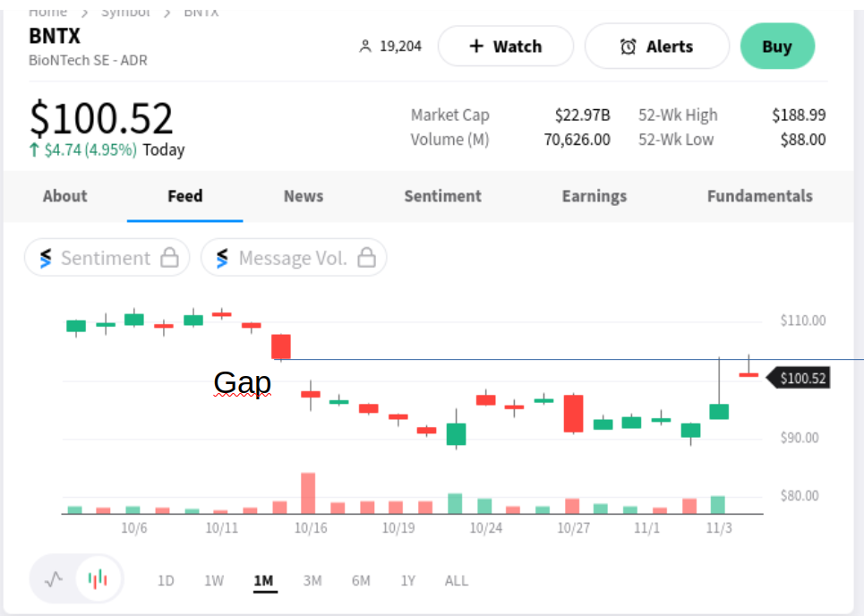864x616 pixels.
Task: Select the 1Y time range
Action: pos(408,581)
